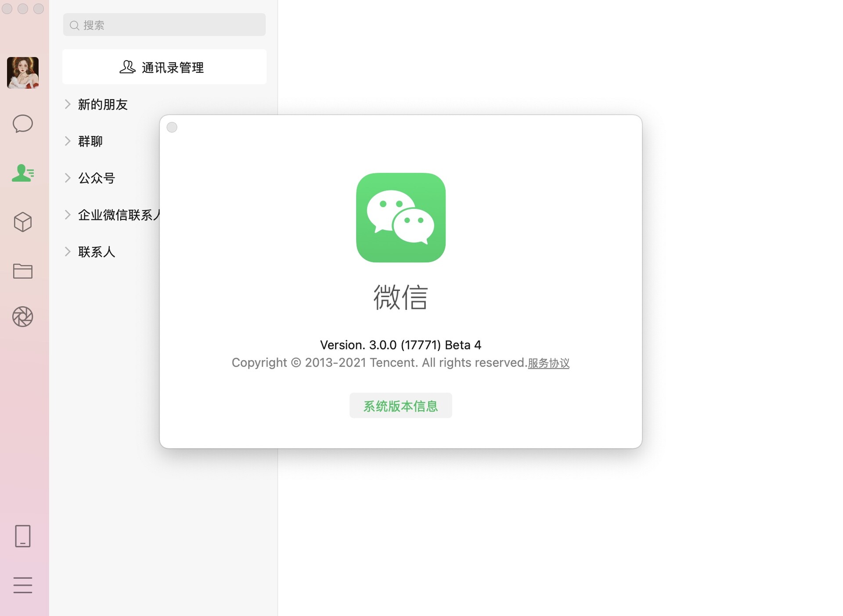The image size is (843, 616).
Task: Click the 微信 title text in dialog
Action: 400,297
